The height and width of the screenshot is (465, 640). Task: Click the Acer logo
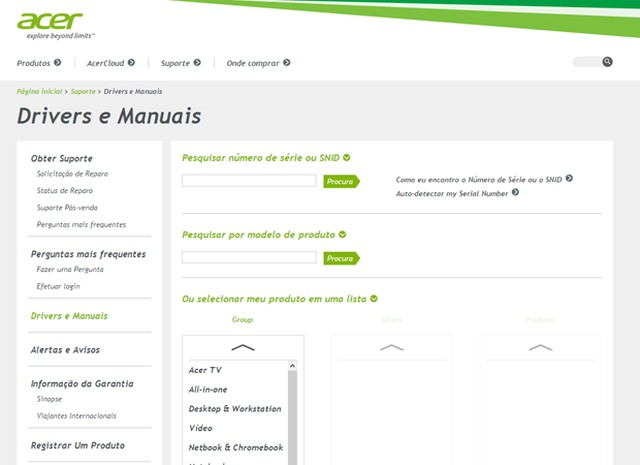pyautogui.click(x=50, y=21)
